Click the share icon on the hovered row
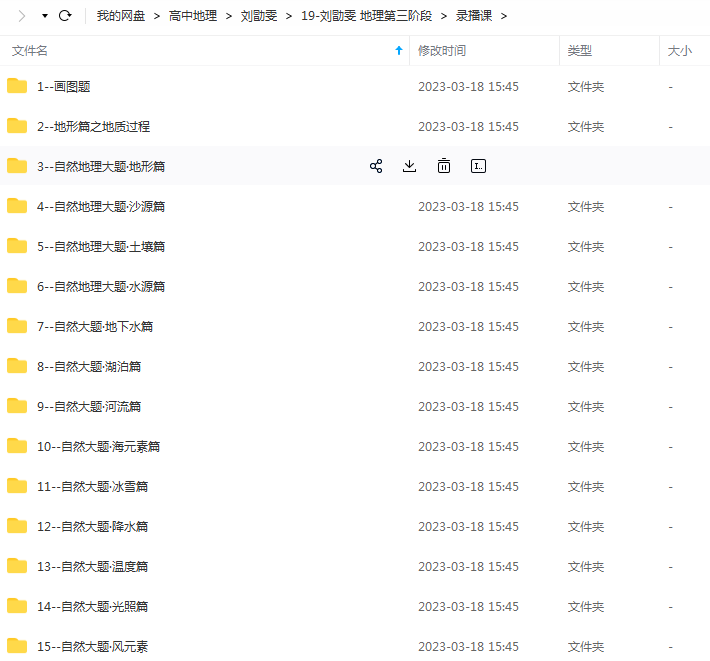The width and height of the screenshot is (710, 661). [376, 166]
